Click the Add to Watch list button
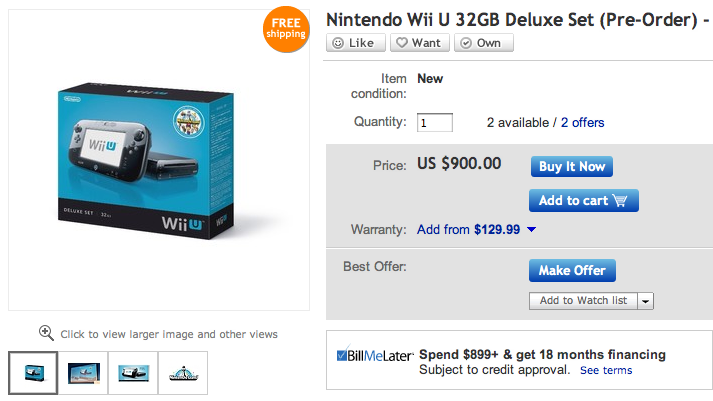Image resolution: width=713 pixels, height=401 pixels. (x=583, y=301)
